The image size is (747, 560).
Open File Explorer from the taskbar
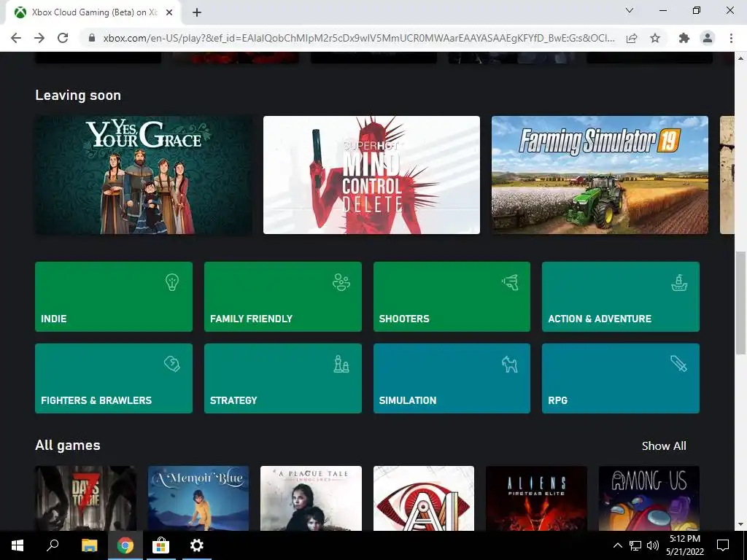click(89, 545)
